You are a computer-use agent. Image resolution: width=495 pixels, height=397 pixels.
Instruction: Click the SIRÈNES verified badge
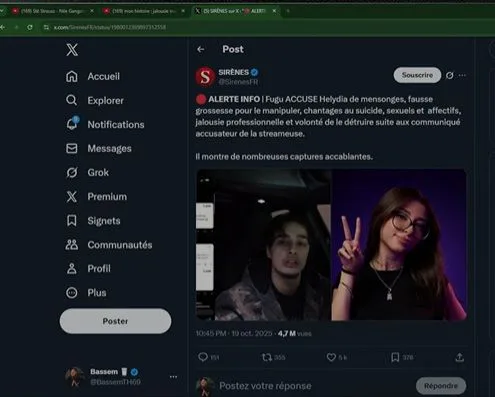[x=255, y=72]
